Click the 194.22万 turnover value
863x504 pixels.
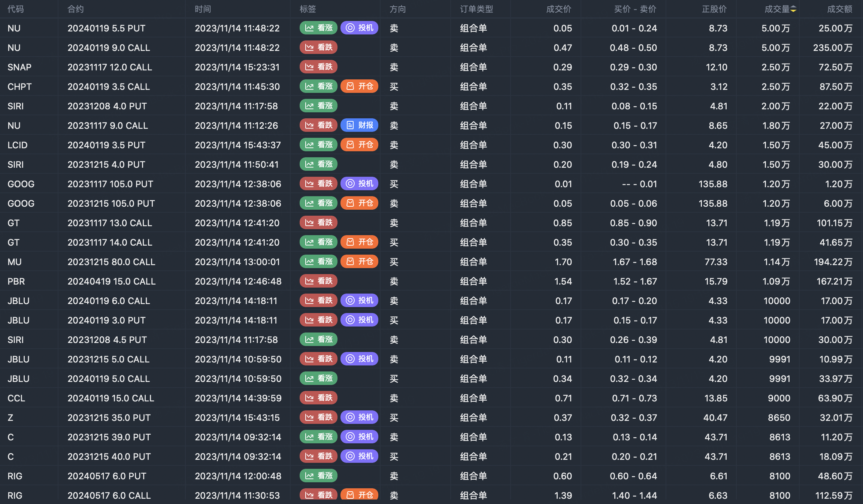coord(833,262)
